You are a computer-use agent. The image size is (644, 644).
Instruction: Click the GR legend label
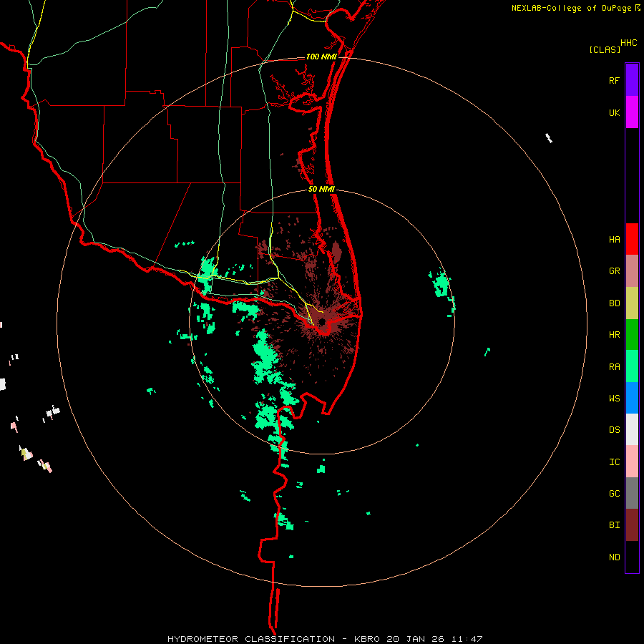(x=614, y=271)
